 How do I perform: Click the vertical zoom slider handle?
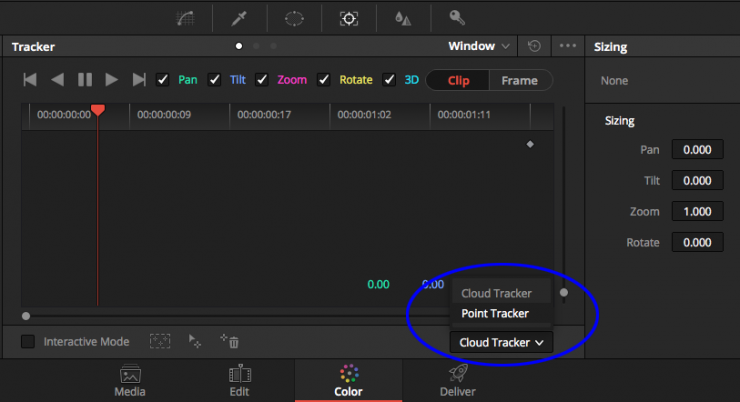coord(564,293)
